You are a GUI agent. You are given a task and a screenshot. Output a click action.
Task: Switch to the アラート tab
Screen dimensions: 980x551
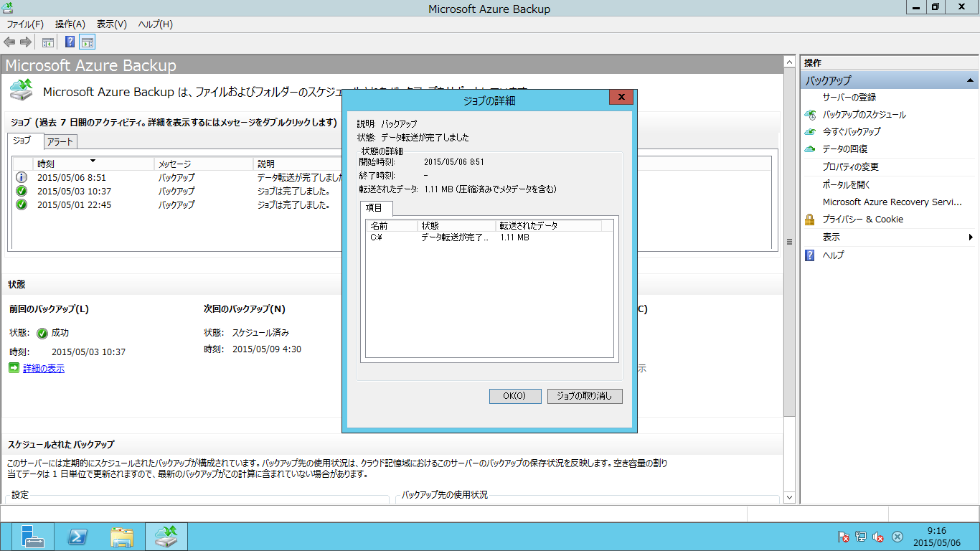pos(60,141)
